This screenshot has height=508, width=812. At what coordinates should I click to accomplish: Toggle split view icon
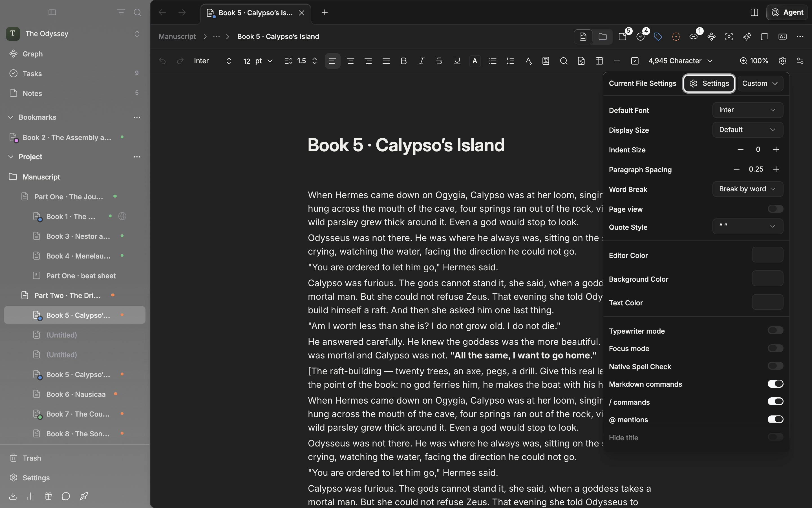(754, 12)
